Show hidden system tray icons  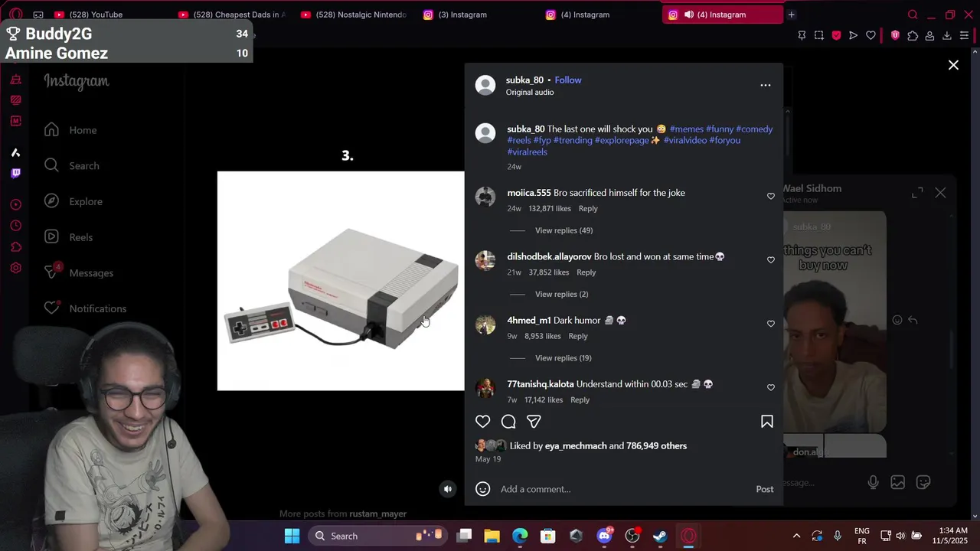(x=796, y=536)
